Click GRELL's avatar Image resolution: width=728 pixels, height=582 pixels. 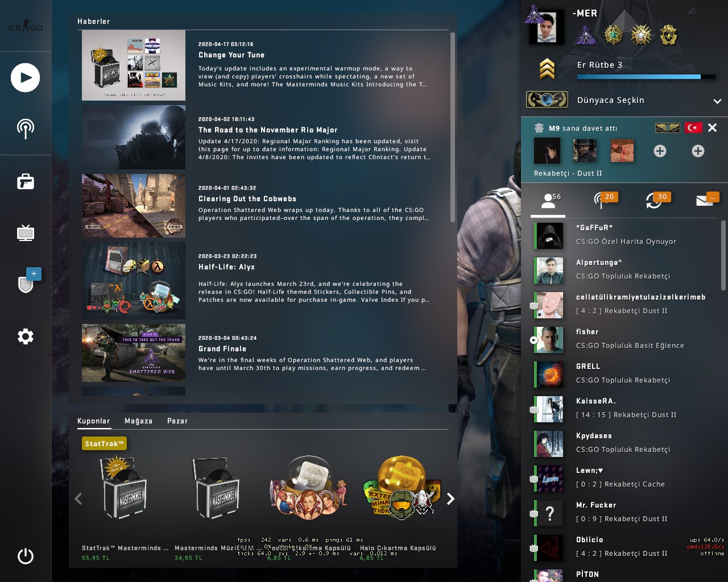(550, 375)
